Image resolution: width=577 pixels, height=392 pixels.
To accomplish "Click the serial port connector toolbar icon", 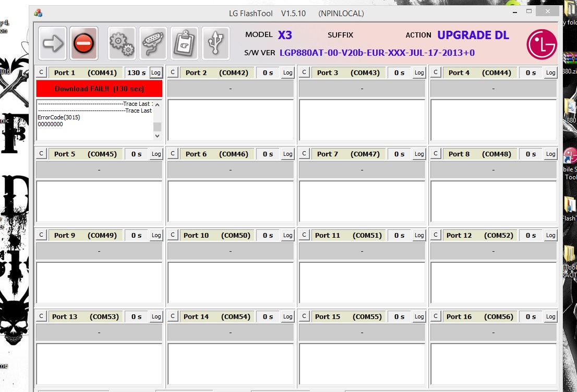I will (153, 43).
